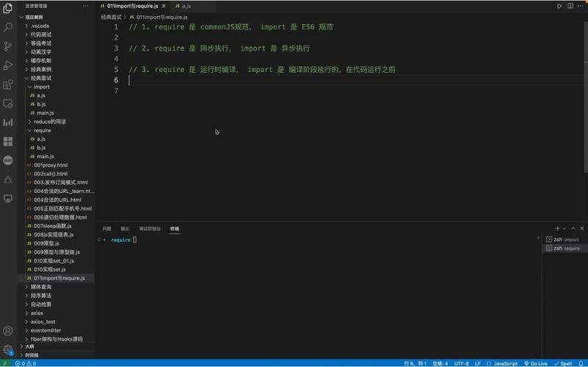
Task: Change the UTF-8 file encoding
Action: click(461, 363)
